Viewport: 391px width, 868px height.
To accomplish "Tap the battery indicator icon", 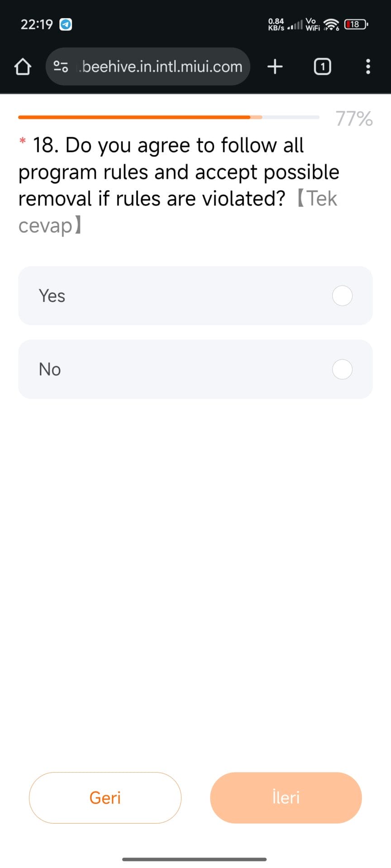I will point(356,24).
